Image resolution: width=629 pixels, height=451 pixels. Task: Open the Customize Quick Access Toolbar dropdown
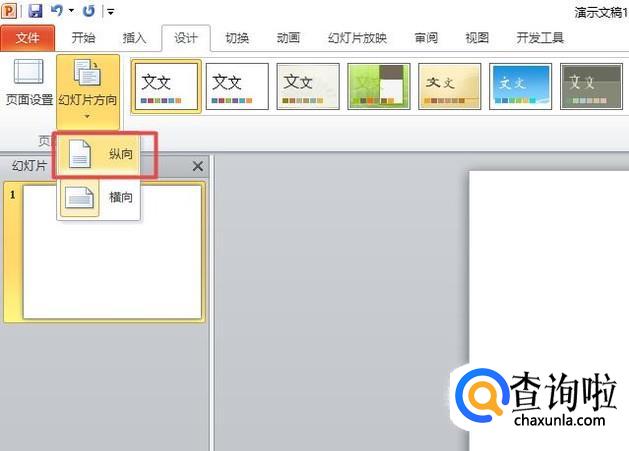109,12
